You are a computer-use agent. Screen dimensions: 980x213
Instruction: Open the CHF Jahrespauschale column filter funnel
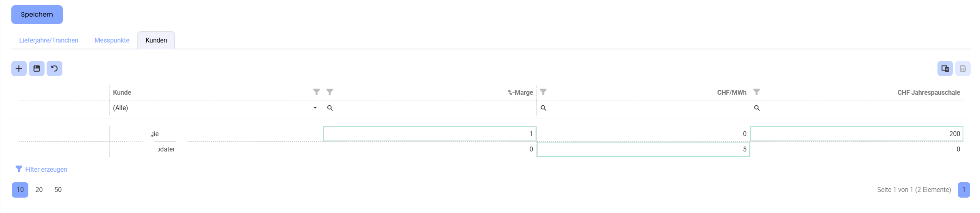(x=756, y=92)
